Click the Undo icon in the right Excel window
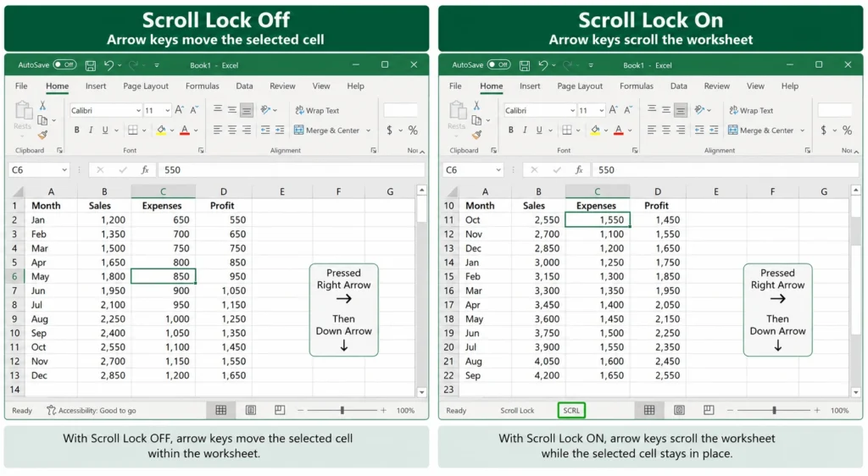 pos(543,65)
